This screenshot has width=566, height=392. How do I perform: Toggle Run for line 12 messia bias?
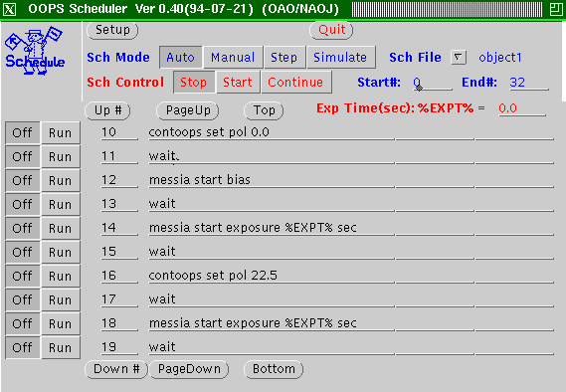pos(61,180)
